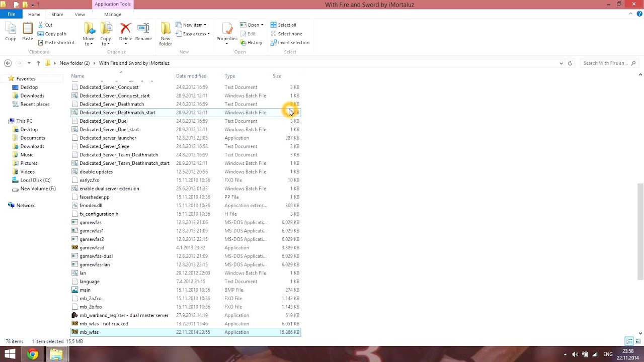The width and height of the screenshot is (644, 362).
Task: Click the New folder (2) breadcrumb
Action: (x=74, y=63)
